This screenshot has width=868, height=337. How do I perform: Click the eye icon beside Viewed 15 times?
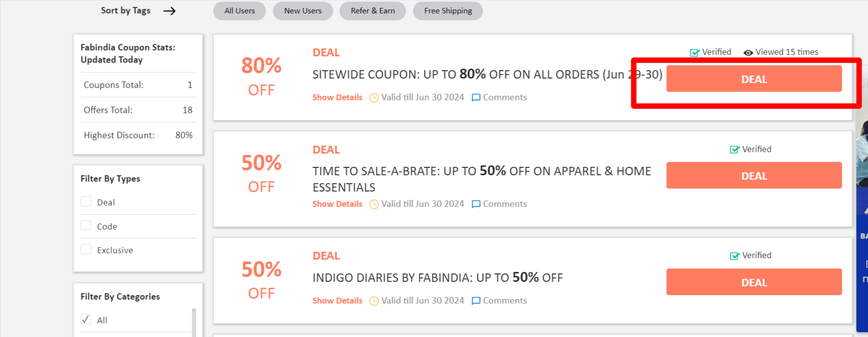[748, 53]
